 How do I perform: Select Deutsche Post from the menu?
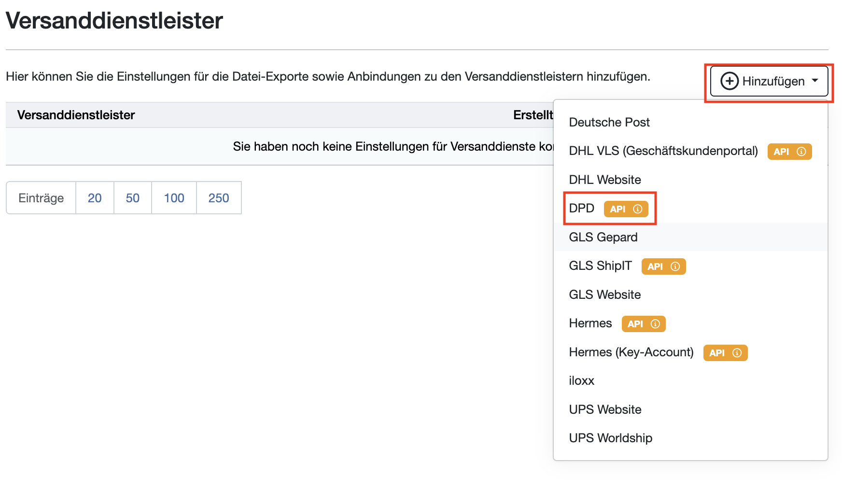pos(690,122)
